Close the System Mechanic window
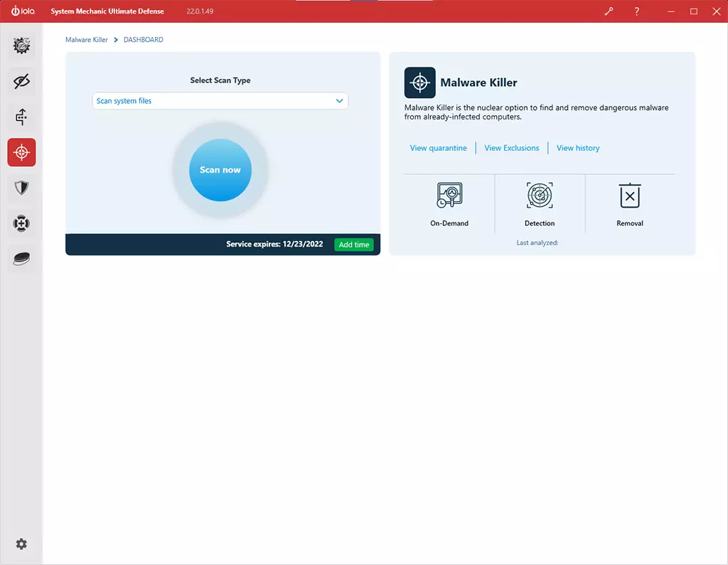The width and height of the screenshot is (728, 565). [717, 11]
